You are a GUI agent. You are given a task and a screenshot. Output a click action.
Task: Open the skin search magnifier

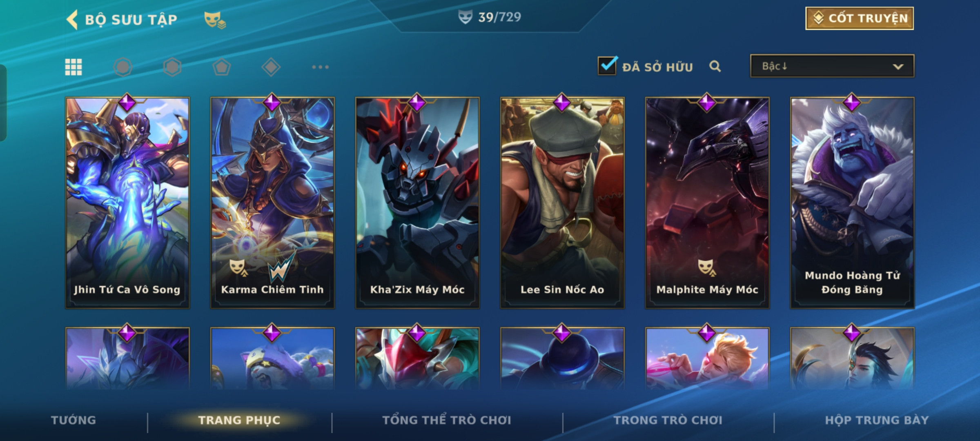click(715, 66)
